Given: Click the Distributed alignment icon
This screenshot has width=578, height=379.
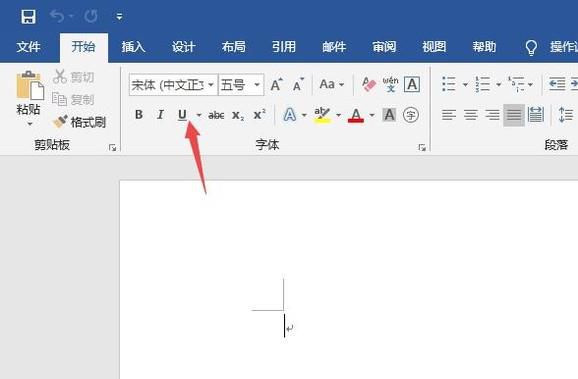Looking at the screenshot, I should point(536,115).
